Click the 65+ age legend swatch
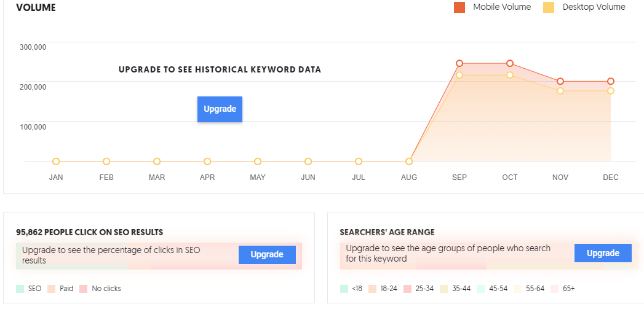The height and width of the screenshot is (312, 644). click(x=555, y=289)
